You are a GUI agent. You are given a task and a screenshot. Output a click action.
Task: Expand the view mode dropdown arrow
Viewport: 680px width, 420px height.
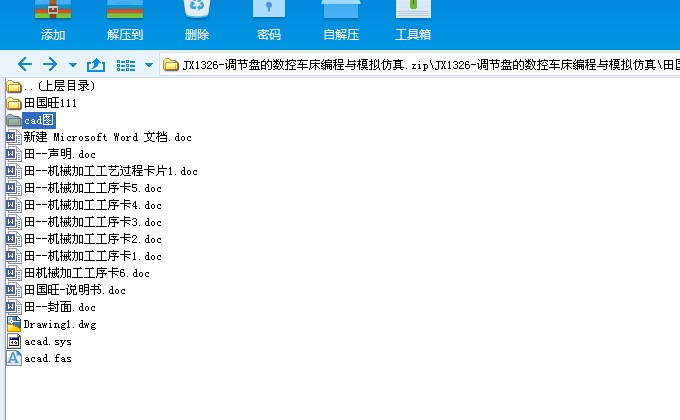coord(149,66)
